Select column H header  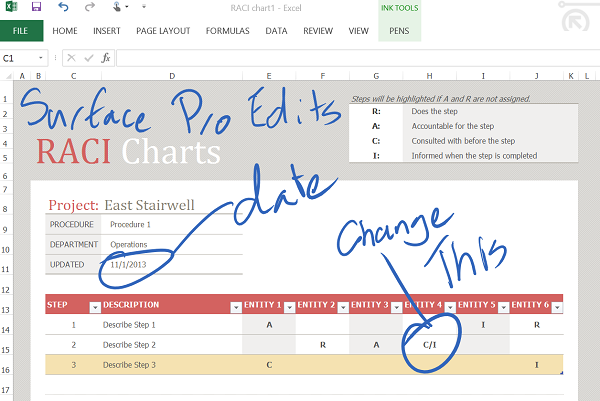pyautogui.click(x=429, y=76)
